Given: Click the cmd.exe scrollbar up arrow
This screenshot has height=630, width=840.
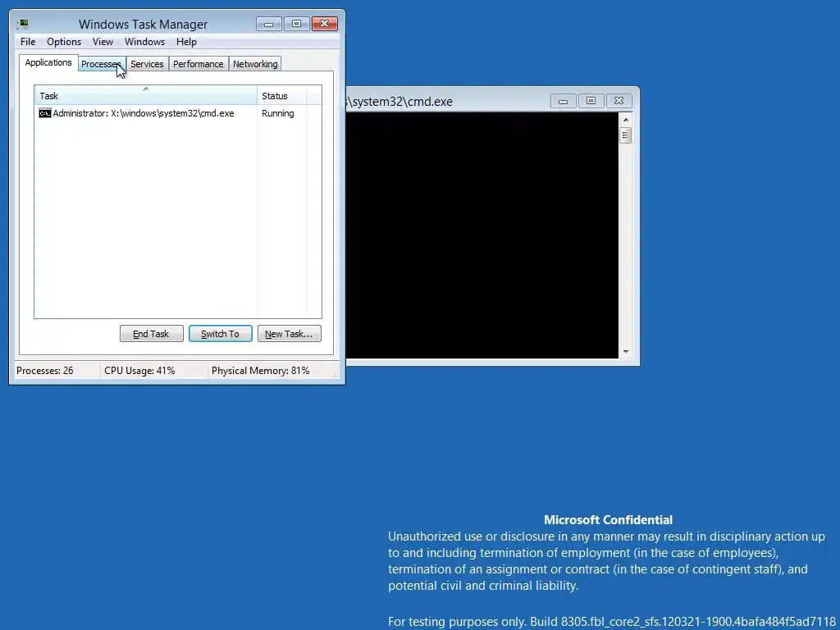Looking at the screenshot, I should tap(626, 120).
